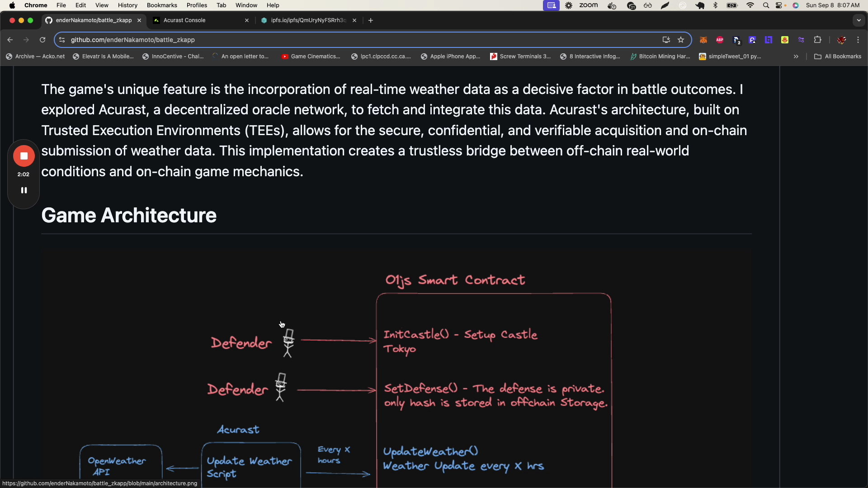
Task: Go forward with the browser arrow
Action: [x=26, y=40]
